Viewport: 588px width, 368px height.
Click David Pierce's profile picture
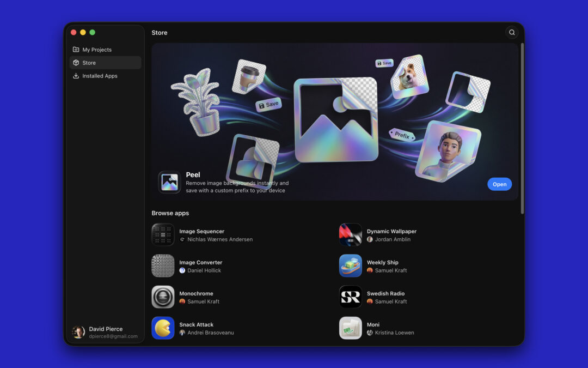[78, 332]
